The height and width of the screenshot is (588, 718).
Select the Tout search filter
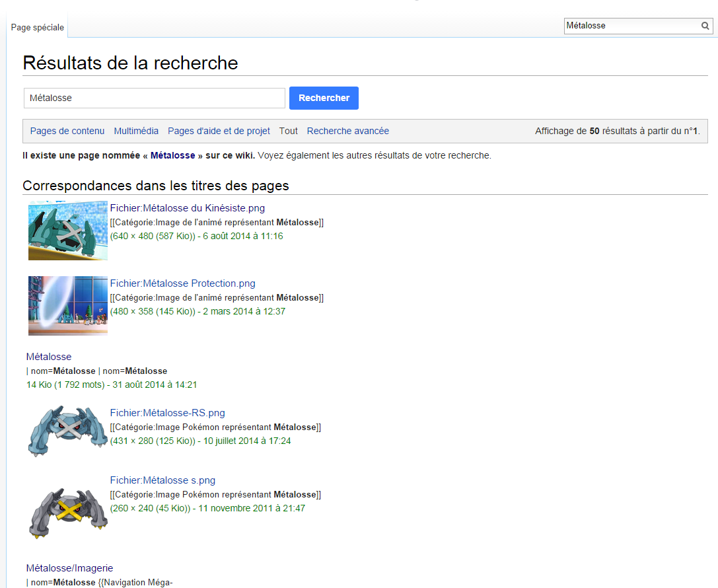(x=288, y=131)
